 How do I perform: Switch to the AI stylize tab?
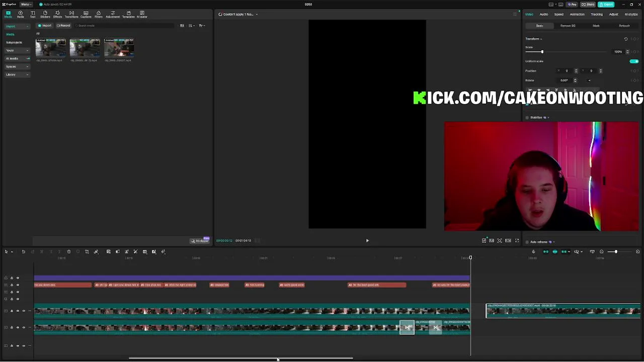(631, 14)
